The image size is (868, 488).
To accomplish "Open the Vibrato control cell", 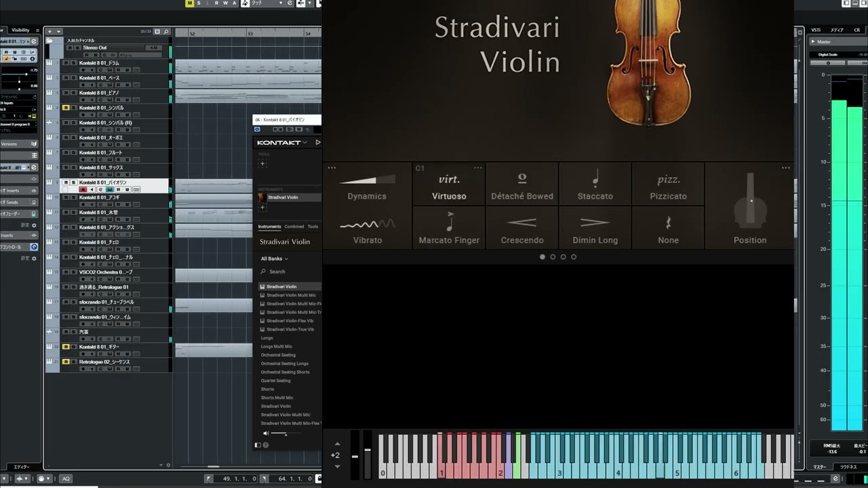I will point(367,228).
